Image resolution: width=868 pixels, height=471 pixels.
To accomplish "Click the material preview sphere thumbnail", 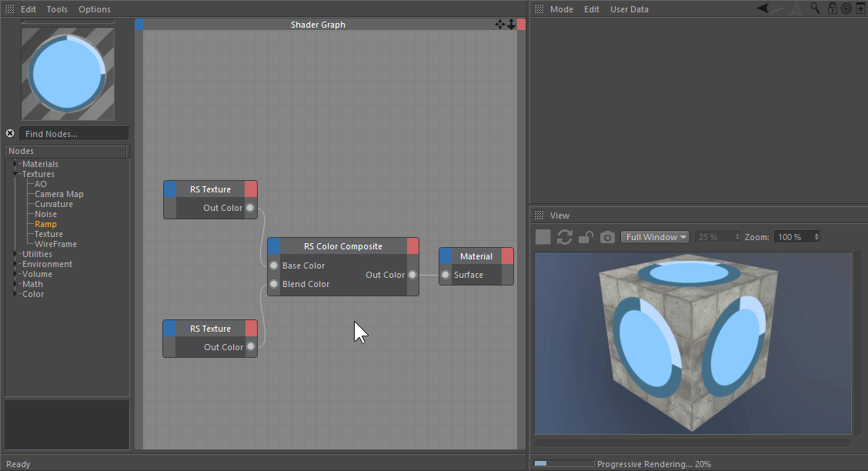I will pyautogui.click(x=68, y=74).
